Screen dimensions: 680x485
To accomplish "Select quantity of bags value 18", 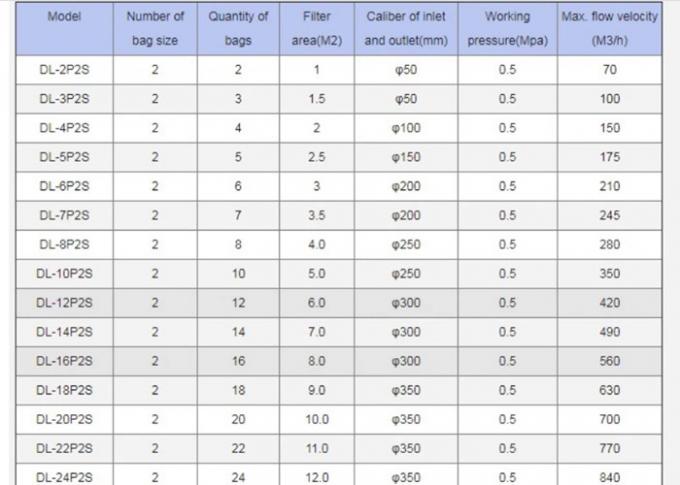I will coord(238,390).
